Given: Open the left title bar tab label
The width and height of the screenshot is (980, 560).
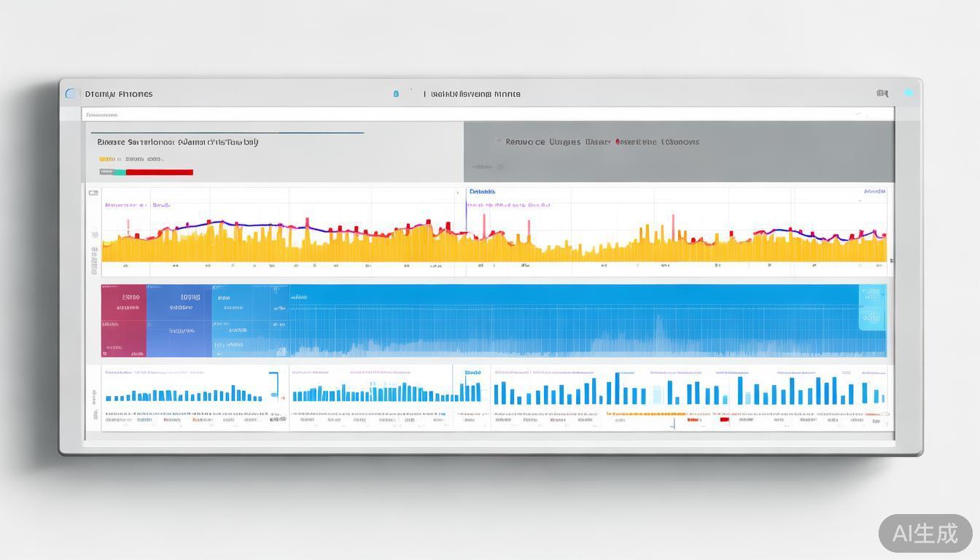Looking at the screenshot, I should (119, 94).
